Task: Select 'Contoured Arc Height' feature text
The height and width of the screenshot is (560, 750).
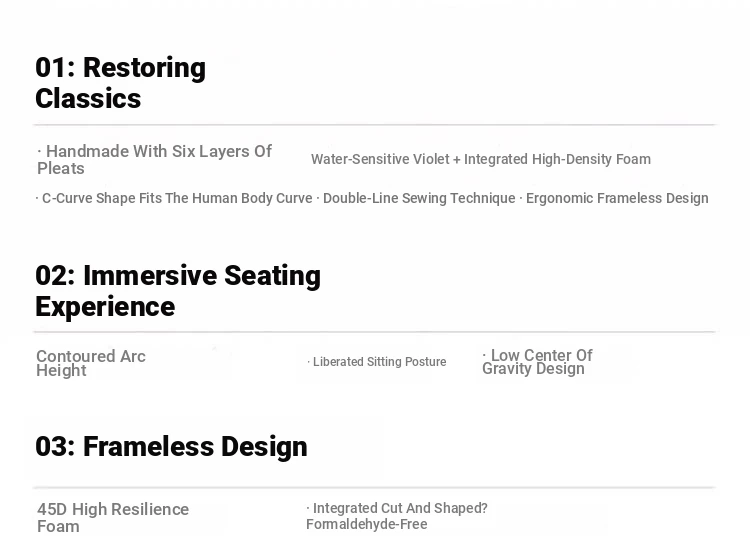Action: pyautogui.click(x=91, y=363)
